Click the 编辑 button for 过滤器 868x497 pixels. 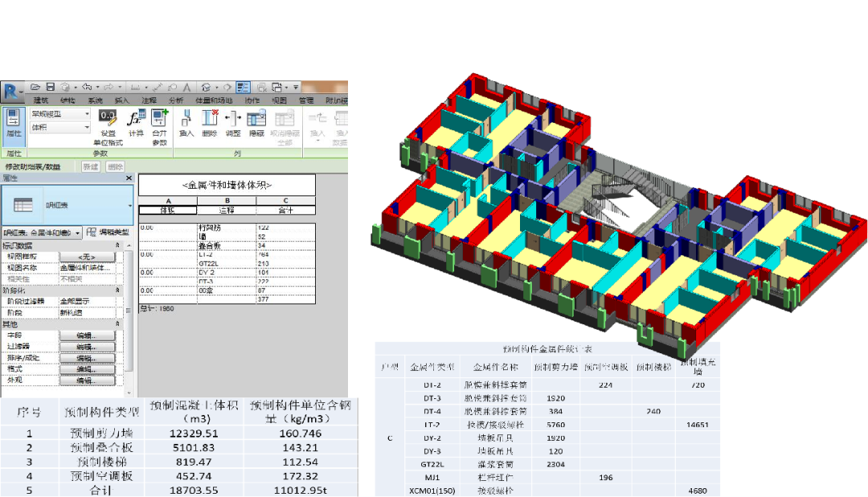pos(88,347)
